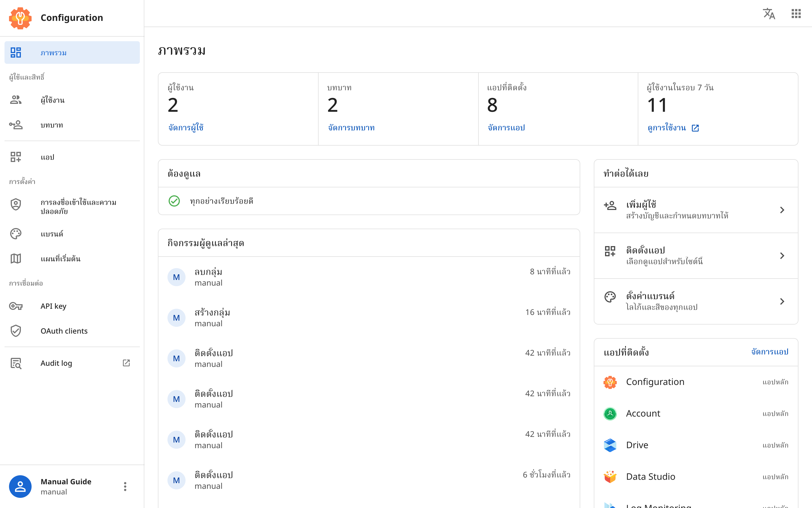Open Audit log external link icon
812x508 pixels.
126,363
